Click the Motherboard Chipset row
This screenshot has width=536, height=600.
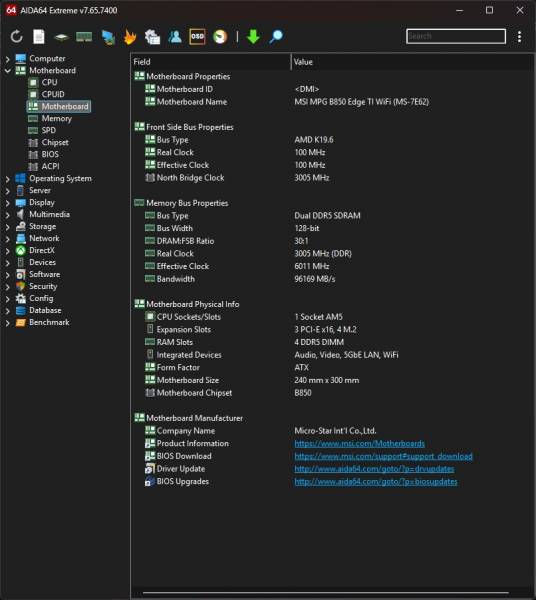pyautogui.click(x=332, y=393)
